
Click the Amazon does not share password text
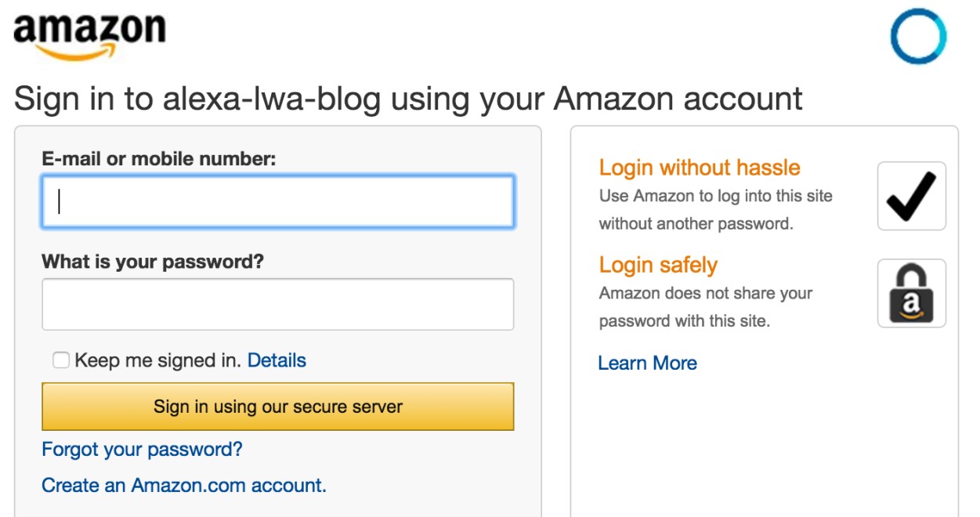pyautogui.click(x=705, y=307)
